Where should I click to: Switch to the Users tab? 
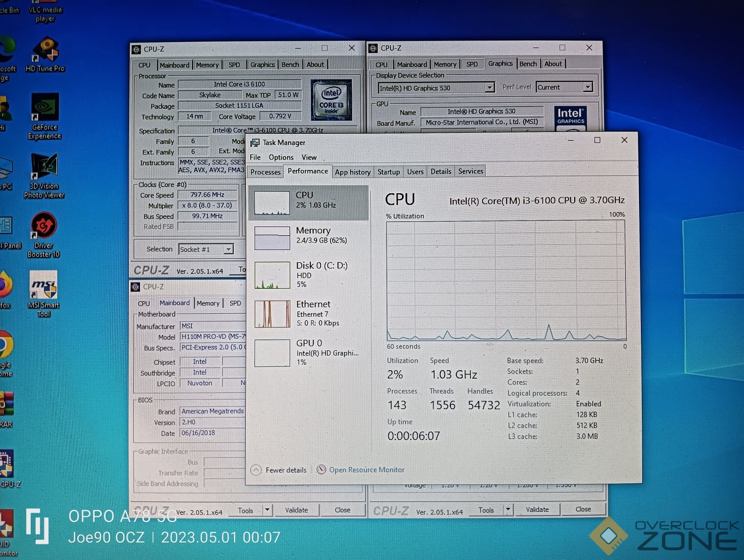click(x=415, y=171)
